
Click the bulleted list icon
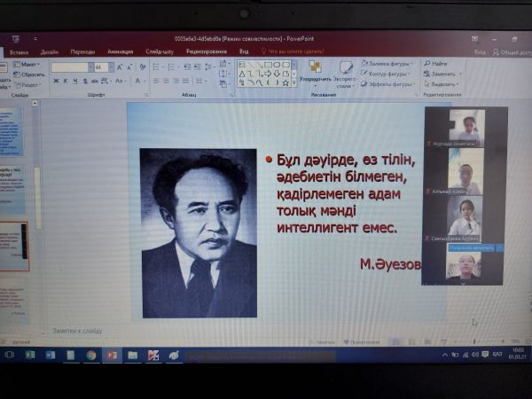pyautogui.click(x=157, y=66)
